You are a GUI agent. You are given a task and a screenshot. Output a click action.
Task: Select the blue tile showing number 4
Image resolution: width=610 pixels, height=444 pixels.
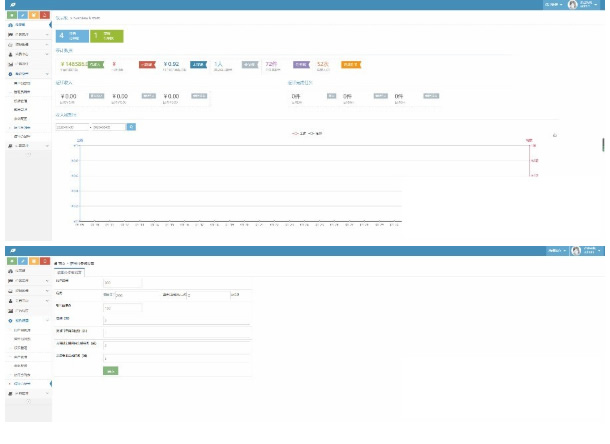coord(74,36)
